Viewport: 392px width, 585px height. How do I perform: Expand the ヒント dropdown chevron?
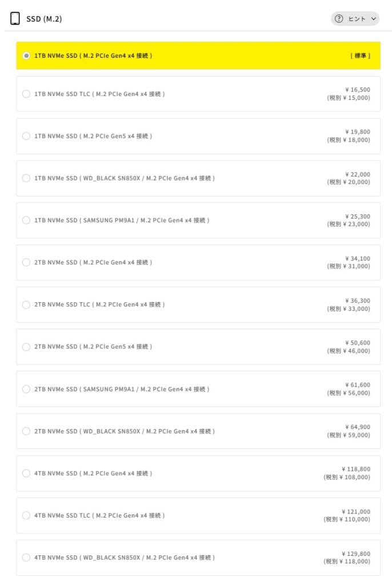pyautogui.click(x=374, y=19)
